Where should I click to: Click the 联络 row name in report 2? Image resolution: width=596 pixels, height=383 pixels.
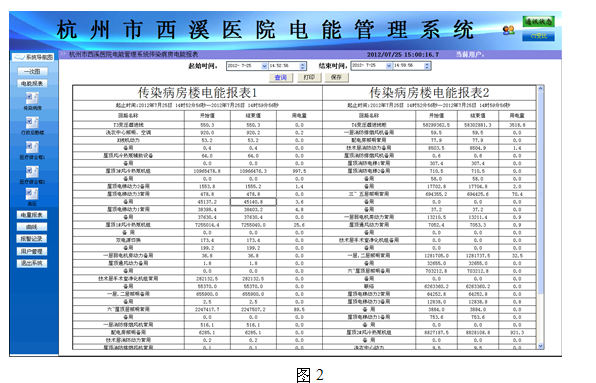click(369, 286)
